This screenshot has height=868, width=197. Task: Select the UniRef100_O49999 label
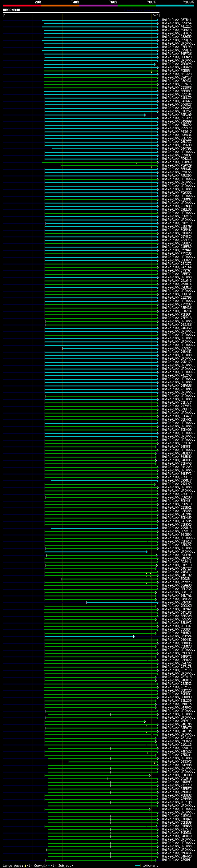tap(177, 122)
